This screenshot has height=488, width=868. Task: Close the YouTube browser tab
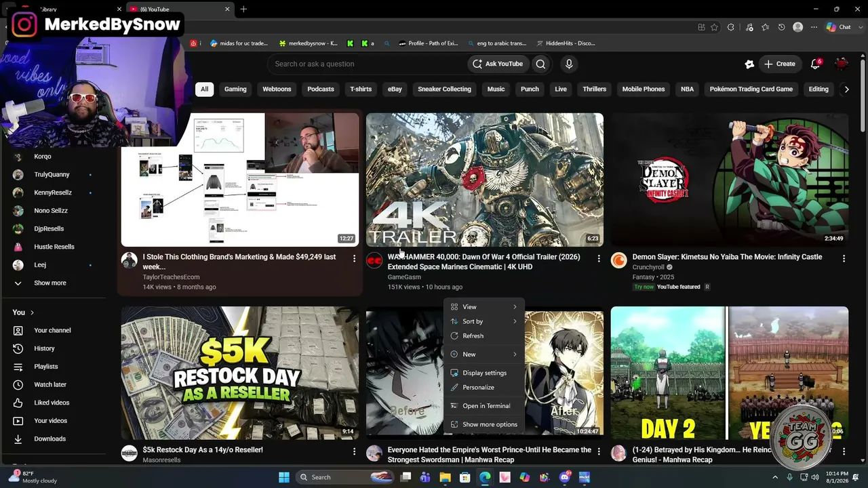227,9
